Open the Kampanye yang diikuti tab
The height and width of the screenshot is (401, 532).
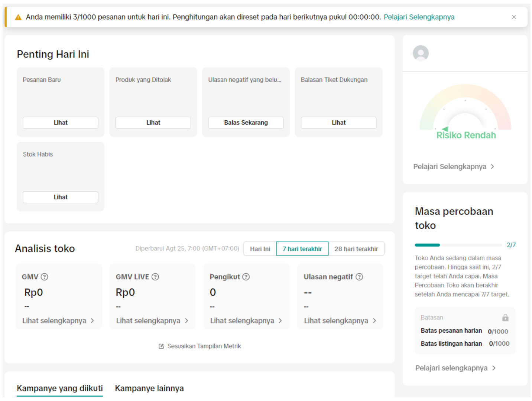coord(59,388)
